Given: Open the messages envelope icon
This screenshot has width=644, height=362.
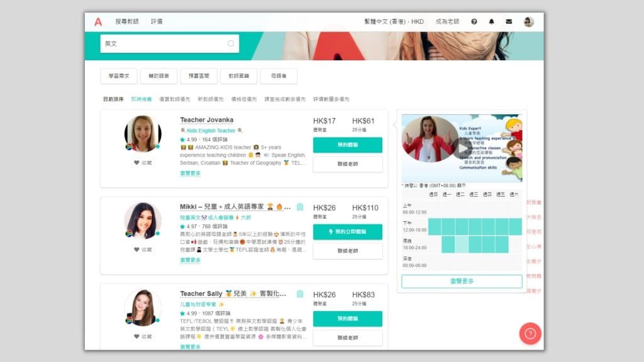Looking at the screenshot, I should coord(509,21).
